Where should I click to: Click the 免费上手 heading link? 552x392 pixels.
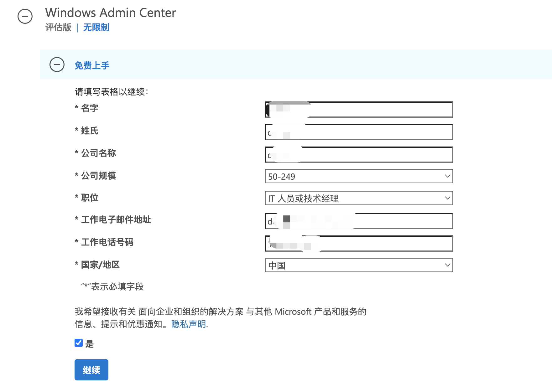(x=92, y=65)
